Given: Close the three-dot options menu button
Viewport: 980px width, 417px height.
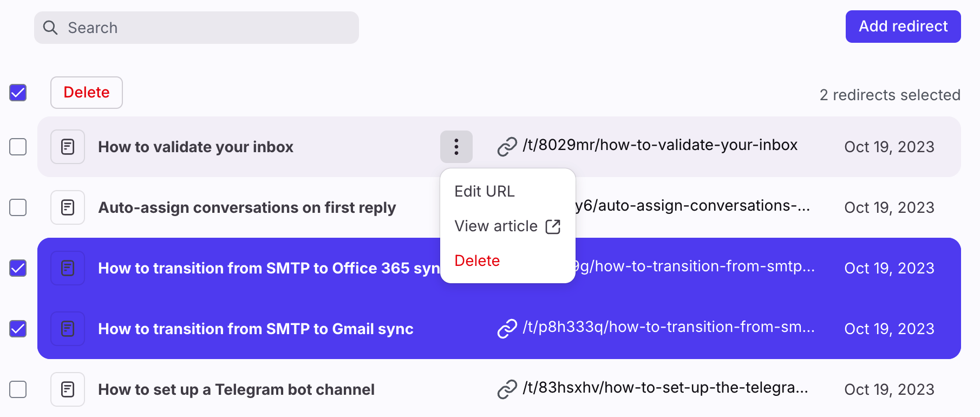Looking at the screenshot, I should click(x=456, y=147).
